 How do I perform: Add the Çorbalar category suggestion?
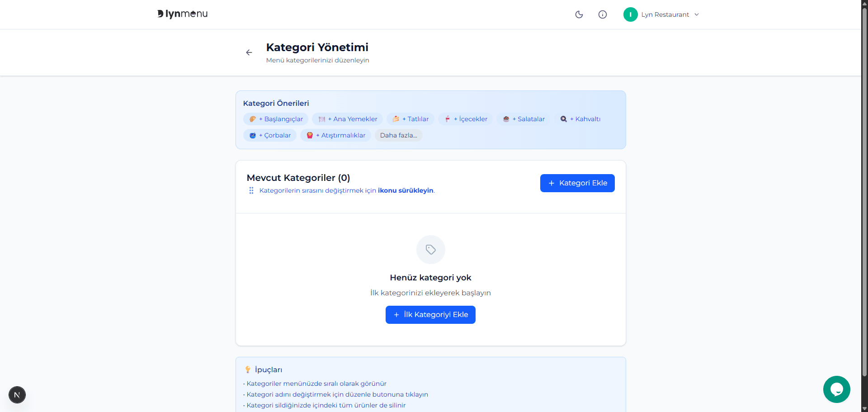pyautogui.click(x=269, y=135)
